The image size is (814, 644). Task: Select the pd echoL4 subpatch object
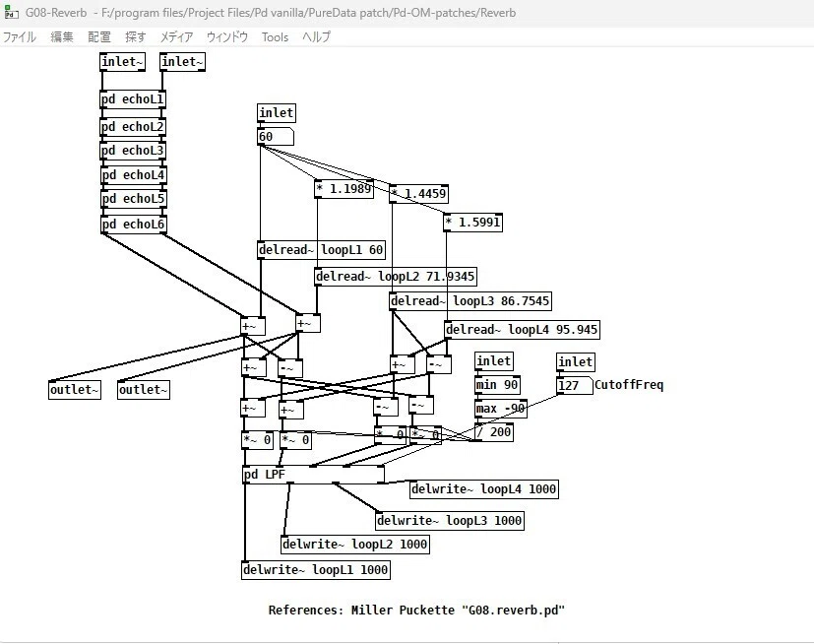(x=134, y=175)
